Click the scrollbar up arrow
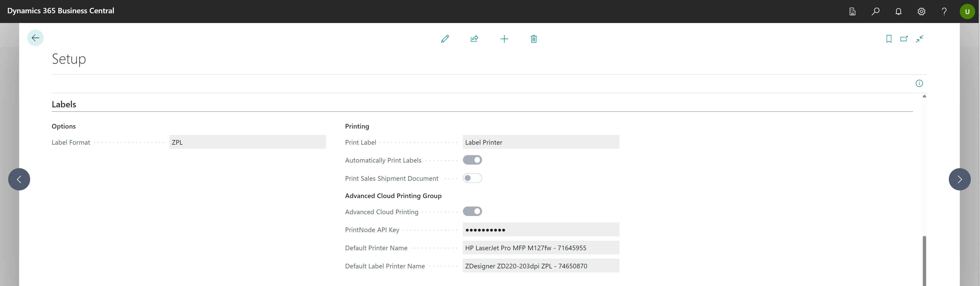This screenshot has height=286, width=980. pos(924,96)
